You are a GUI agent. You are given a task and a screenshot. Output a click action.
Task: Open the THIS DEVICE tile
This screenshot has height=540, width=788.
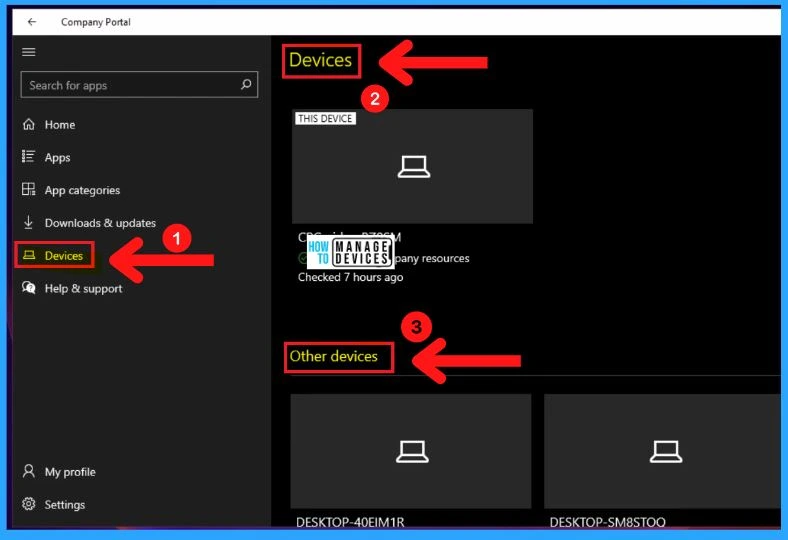coord(413,166)
